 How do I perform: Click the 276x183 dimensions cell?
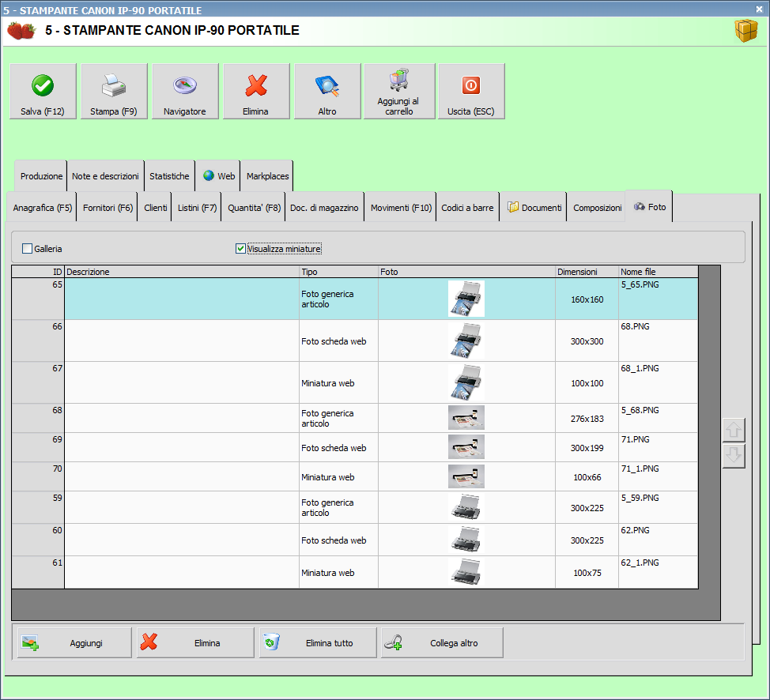click(x=587, y=418)
